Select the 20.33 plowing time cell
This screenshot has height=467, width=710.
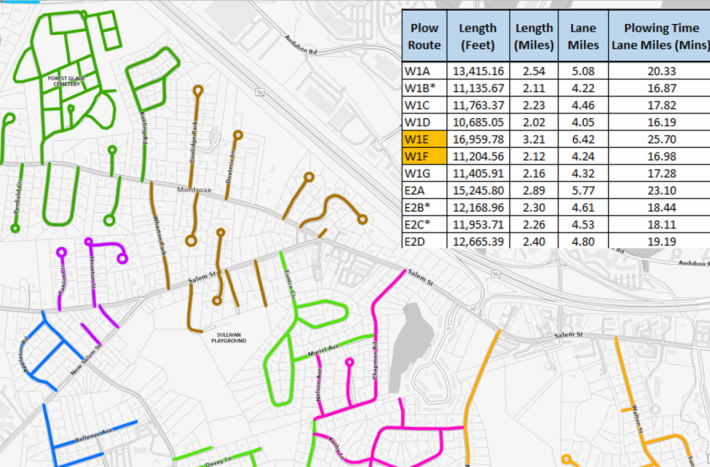[660, 71]
